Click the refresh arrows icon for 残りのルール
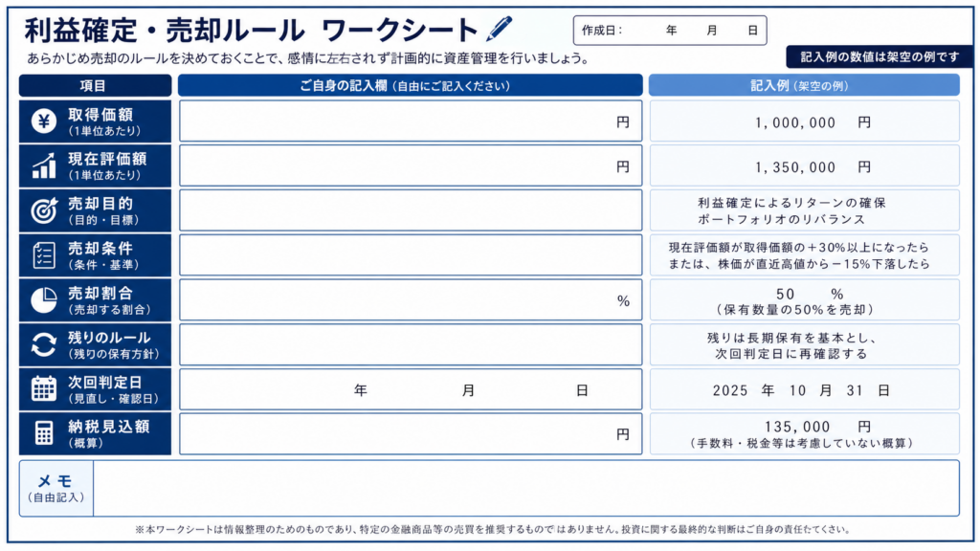Image resolution: width=980 pixels, height=551 pixels. (x=44, y=344)
